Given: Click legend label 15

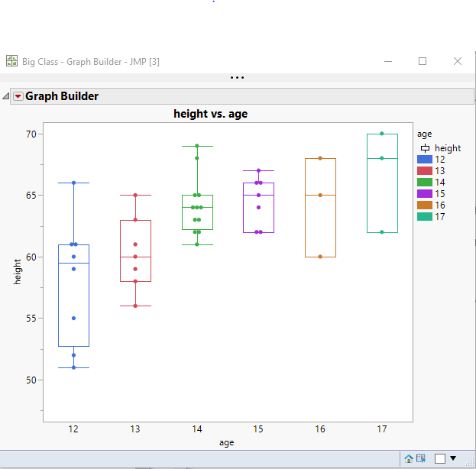Looking at the screenshot, I should (x=440, y=194).
